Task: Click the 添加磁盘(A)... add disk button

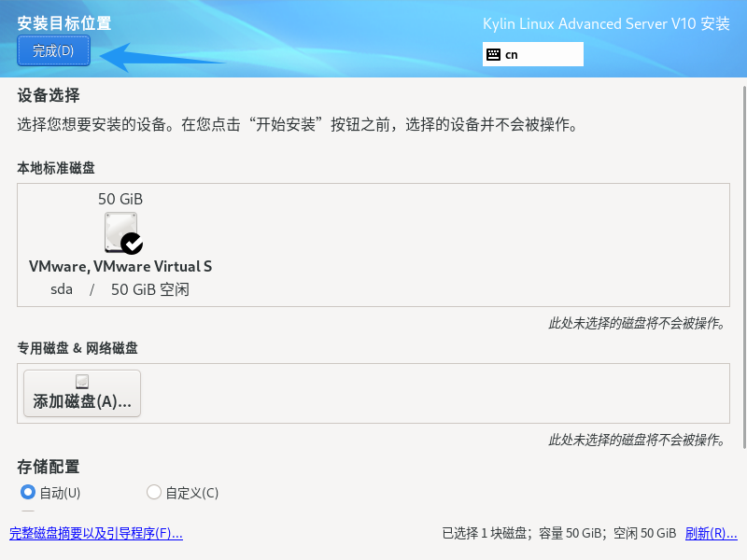Action: coord(82,393)
